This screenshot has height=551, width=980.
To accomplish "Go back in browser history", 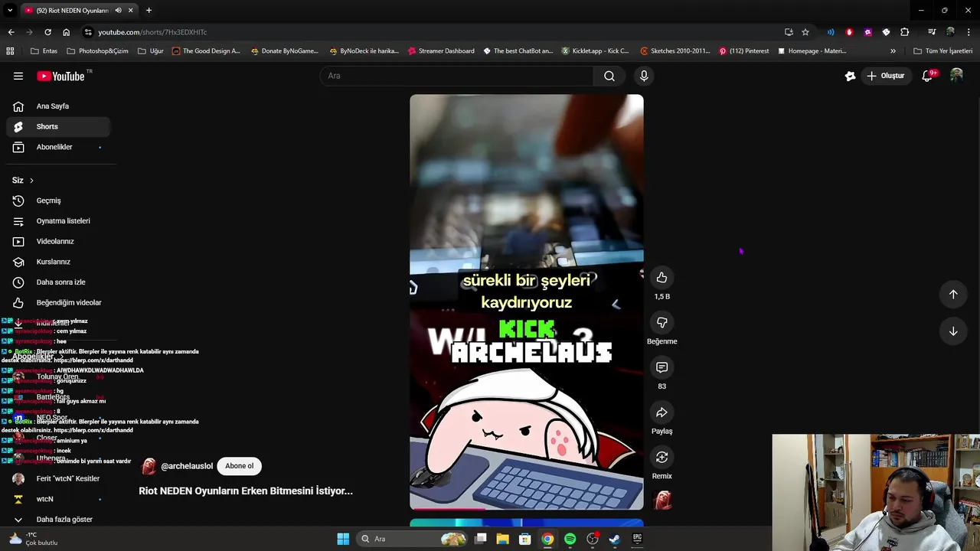I will [11, 32].
